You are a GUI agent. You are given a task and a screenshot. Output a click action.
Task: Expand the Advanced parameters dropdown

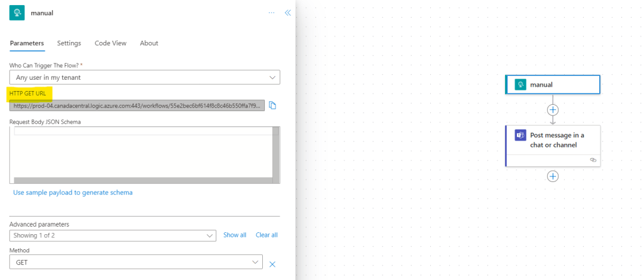113,235
